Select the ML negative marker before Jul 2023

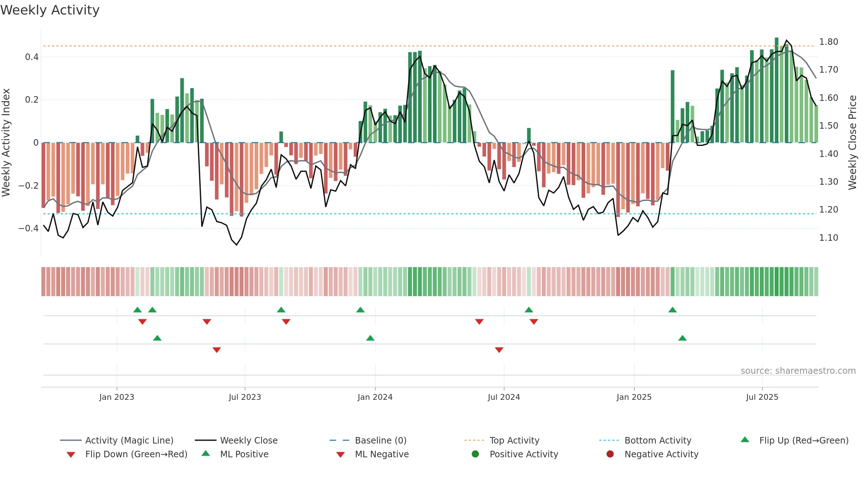tap(217, 350)
